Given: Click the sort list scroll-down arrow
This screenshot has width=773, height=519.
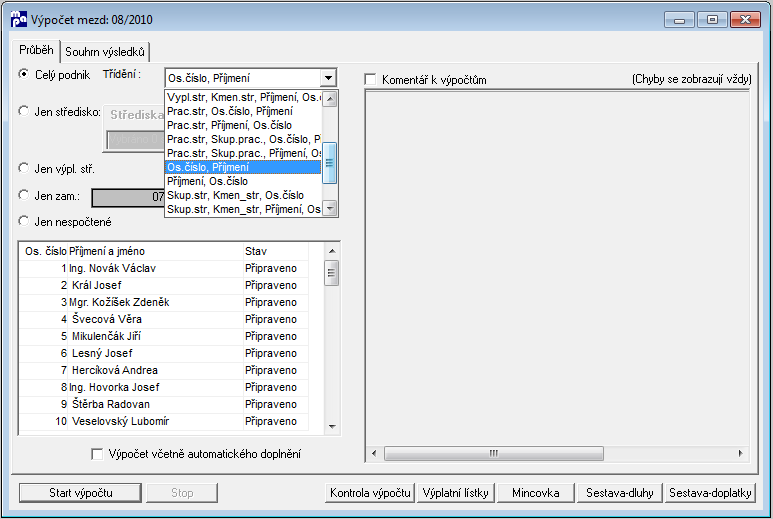Looking at the screenshot, I should point(330,208).
